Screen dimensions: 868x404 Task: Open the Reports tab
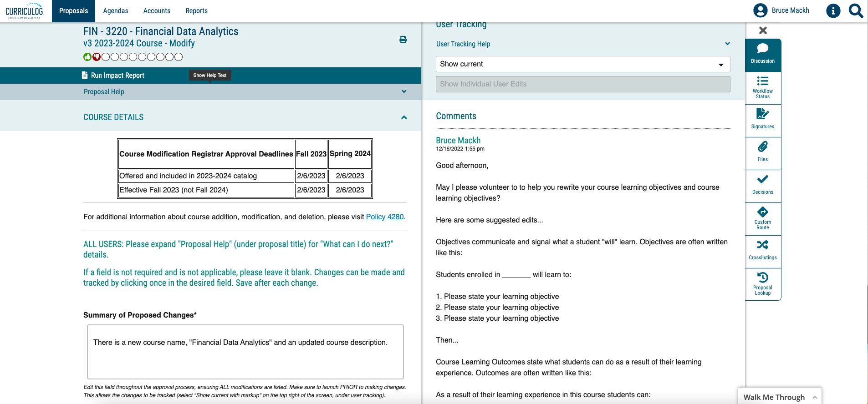tap(196, 11)
